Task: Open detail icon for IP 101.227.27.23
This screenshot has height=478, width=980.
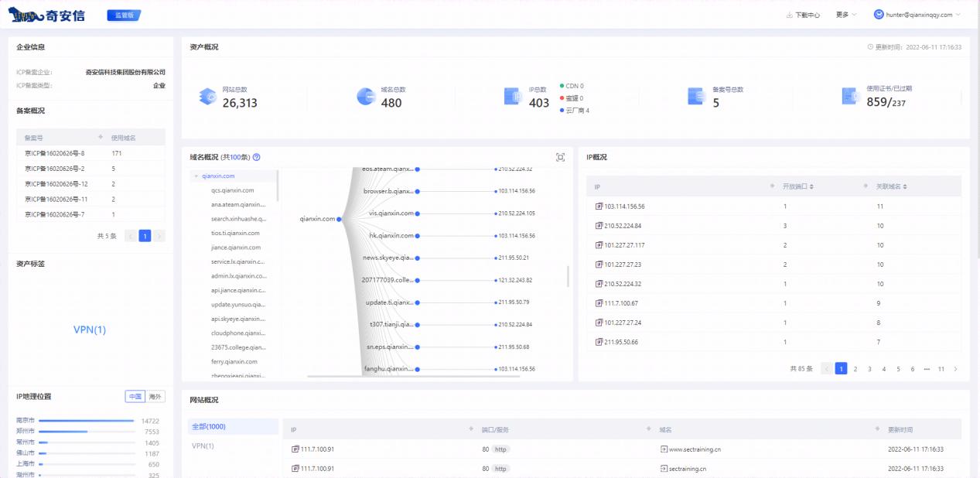Action: tap(599, 265)
